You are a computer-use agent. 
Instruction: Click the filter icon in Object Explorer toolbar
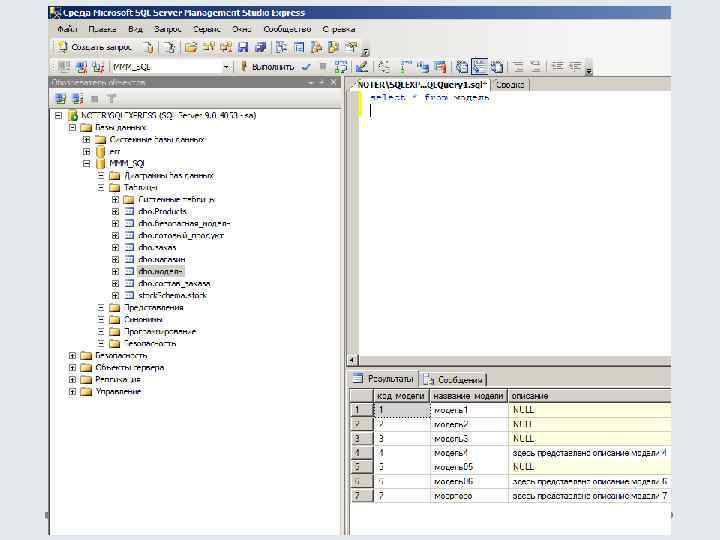coord(111,99)
